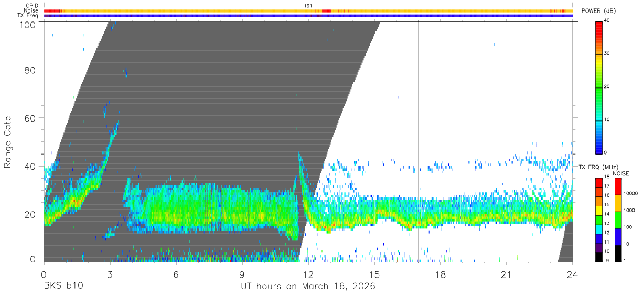644x297 pixels.
Task: Click the BKS b10 radar label
Action: [x=63, y=287]
